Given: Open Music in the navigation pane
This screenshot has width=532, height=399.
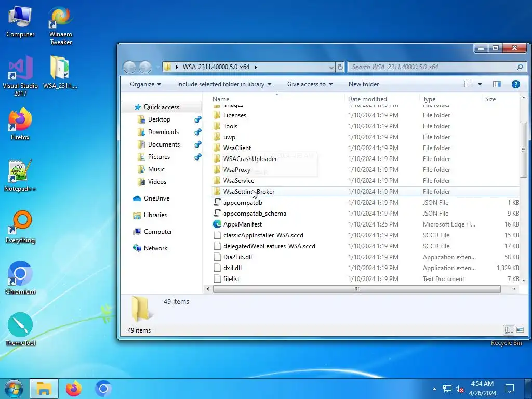Looking at the screenshot, I should click(x=156, y=169).
